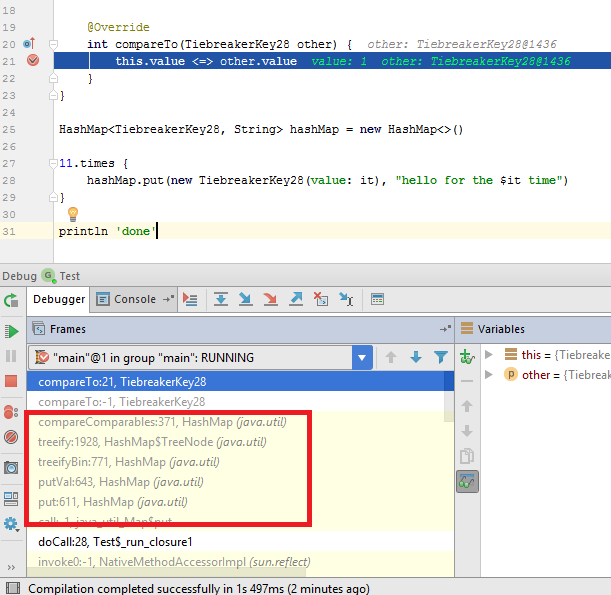Open View Breakpoints double red dots icon
Image resolution: width=611 pixels, height=595 pixels.
click(11, 410)
